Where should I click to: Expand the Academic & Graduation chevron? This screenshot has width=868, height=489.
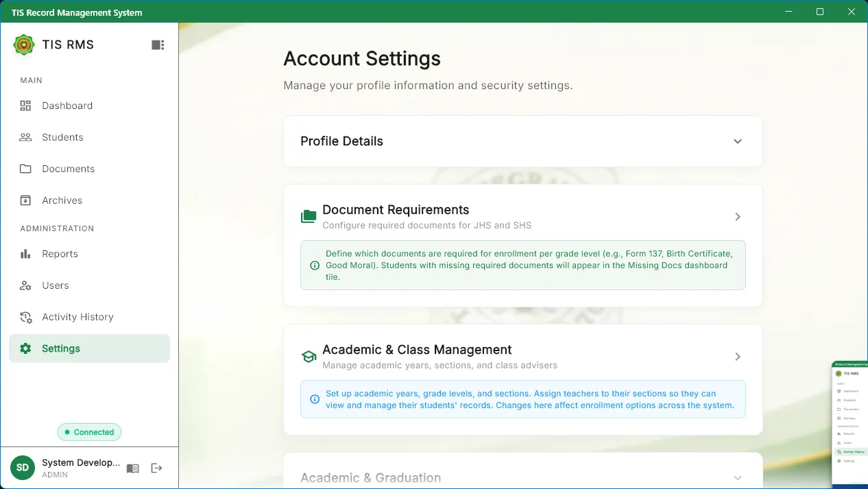[738, 478]
